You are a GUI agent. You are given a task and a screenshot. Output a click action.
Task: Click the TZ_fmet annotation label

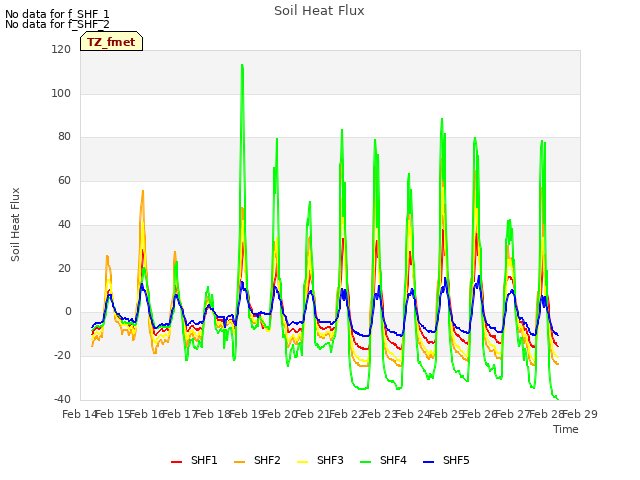pos(111,41)
